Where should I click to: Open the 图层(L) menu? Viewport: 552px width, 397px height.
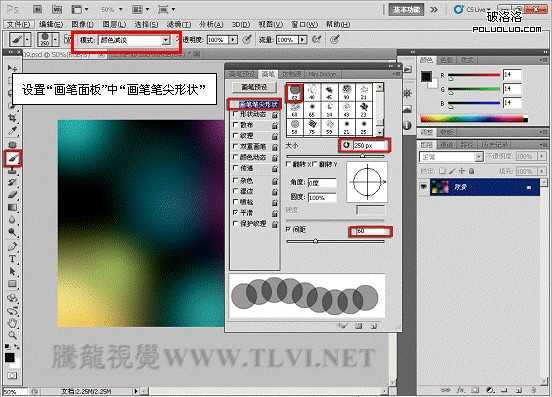point(114,24)
